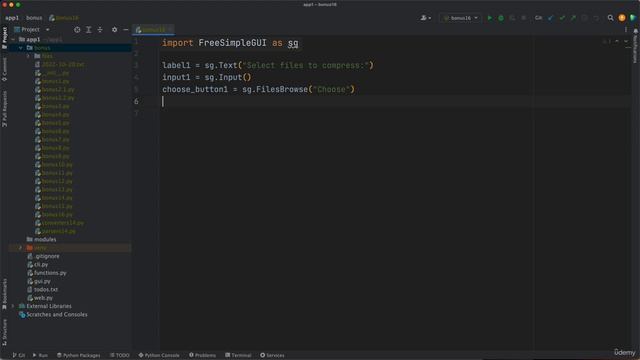
Task: Hide the Project panel with minus icon
Action: 126,29
